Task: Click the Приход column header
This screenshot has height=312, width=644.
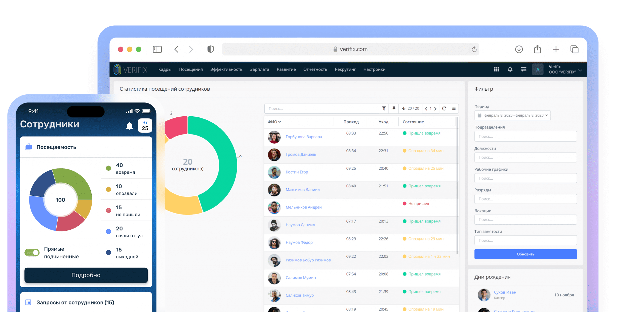Action: 351,122
